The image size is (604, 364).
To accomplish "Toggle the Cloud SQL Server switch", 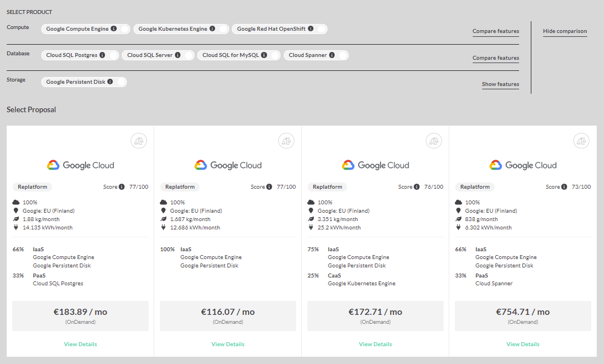I will [x=188, y=55].
